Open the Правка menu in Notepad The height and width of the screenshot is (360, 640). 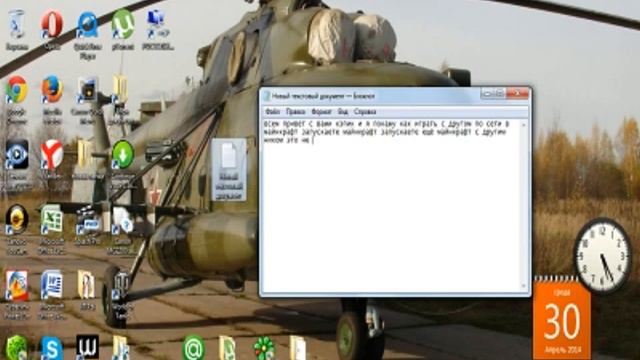[296, 111]
